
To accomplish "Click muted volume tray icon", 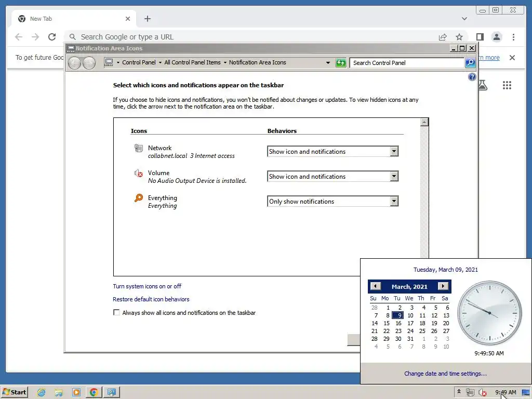I will click(482, 393).
